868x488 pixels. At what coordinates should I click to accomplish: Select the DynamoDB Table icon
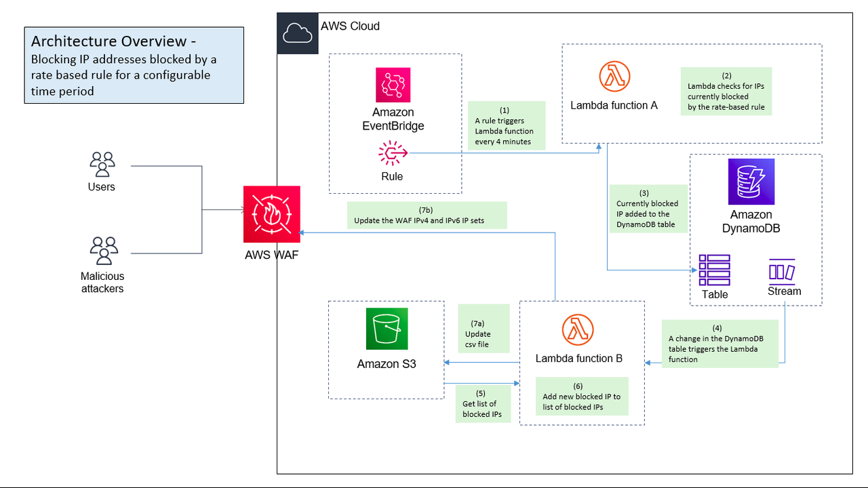715,270
